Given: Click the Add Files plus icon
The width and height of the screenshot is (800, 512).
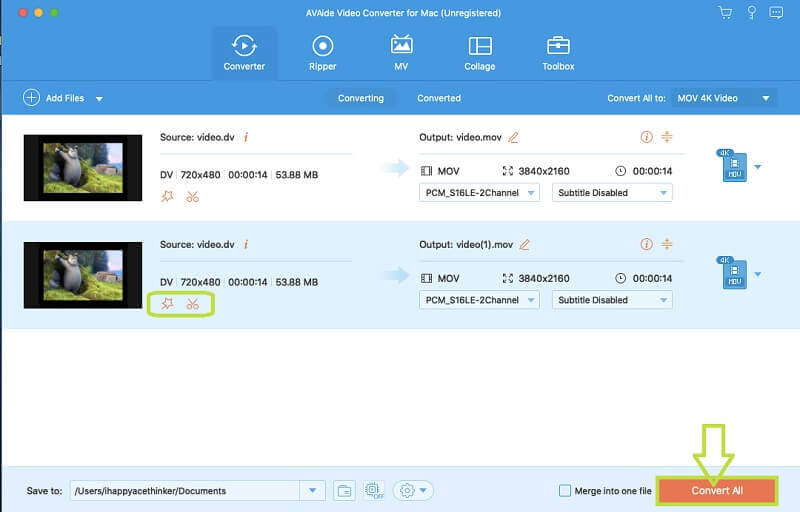Looking at the screenshot, I should (x=31, y=97).
